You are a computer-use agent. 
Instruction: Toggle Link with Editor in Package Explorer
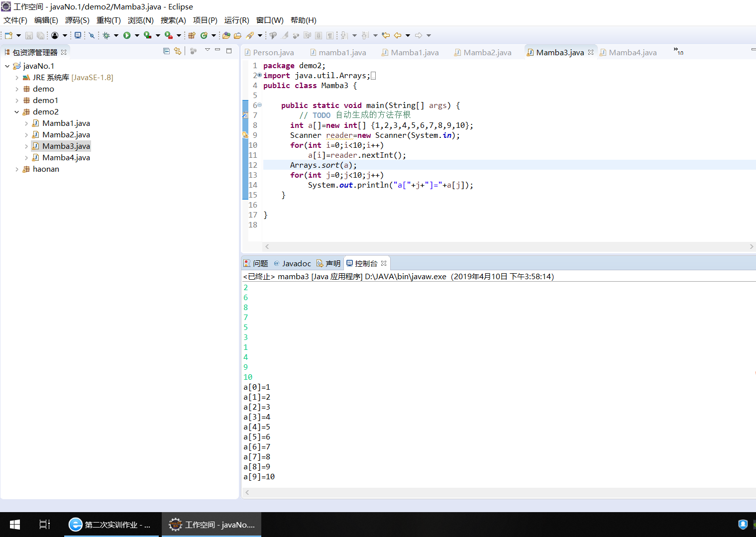[178, 51]
